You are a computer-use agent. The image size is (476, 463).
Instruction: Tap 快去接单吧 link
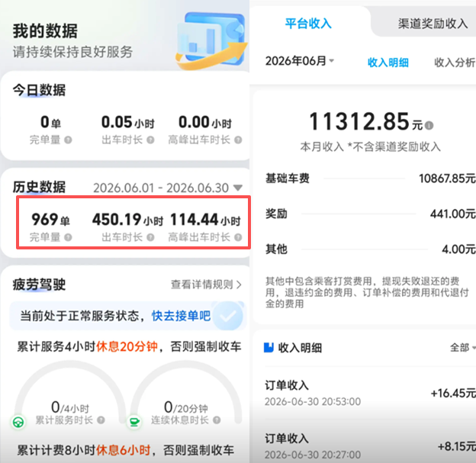point(181,316)
